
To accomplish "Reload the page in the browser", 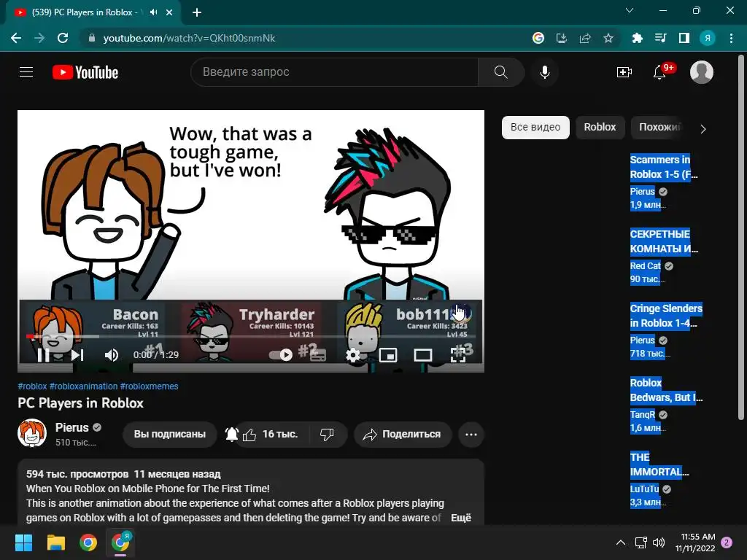I will point(63,38).
